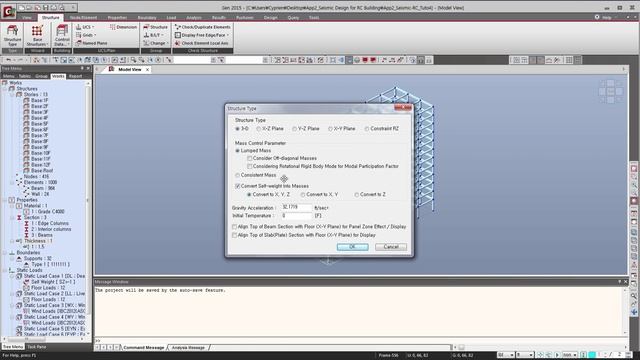Enable Align Top of Beam Section checkbox

click(234, 227)
